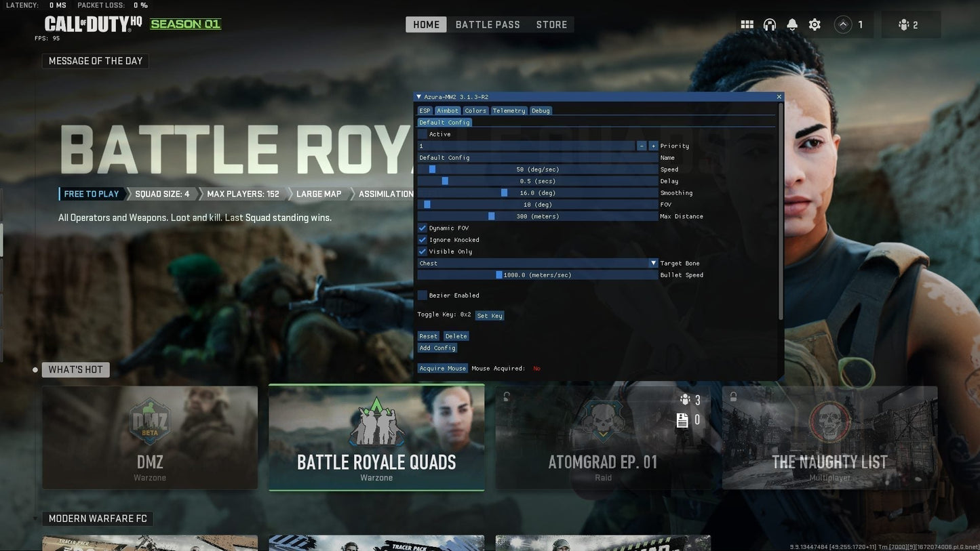Click the Name field showing Default Config
The image size is (980, 551).
point(538,157)
